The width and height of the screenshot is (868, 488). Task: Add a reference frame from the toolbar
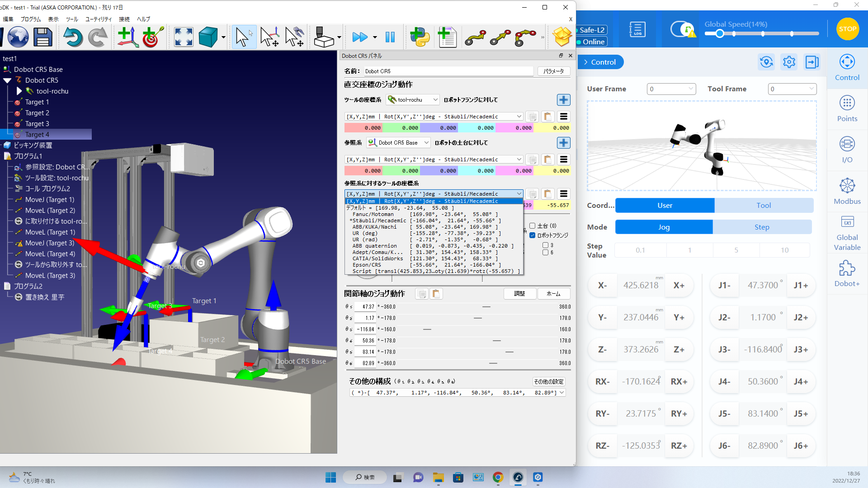[x=127, y=37]
